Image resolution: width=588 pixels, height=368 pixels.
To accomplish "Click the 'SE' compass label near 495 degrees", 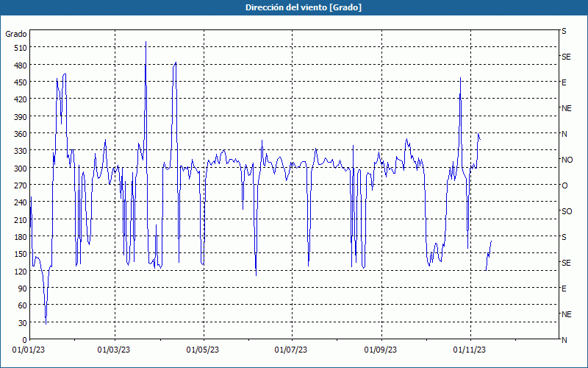I will click(x=566, y=57).
